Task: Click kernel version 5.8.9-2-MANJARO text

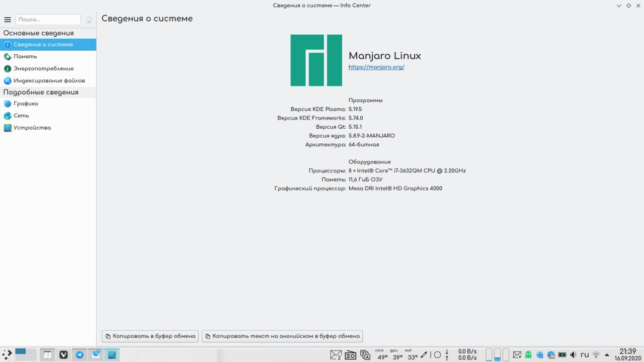Action: (x=372, y=136)
